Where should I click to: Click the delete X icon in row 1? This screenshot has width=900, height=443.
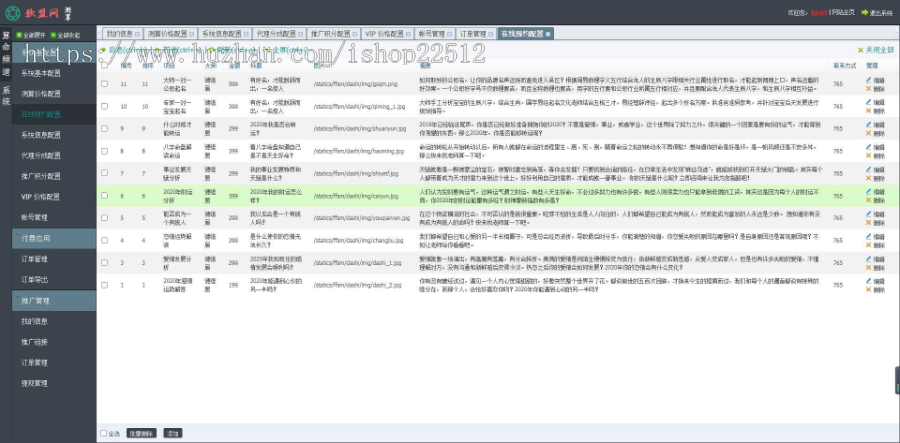[868, 289]
